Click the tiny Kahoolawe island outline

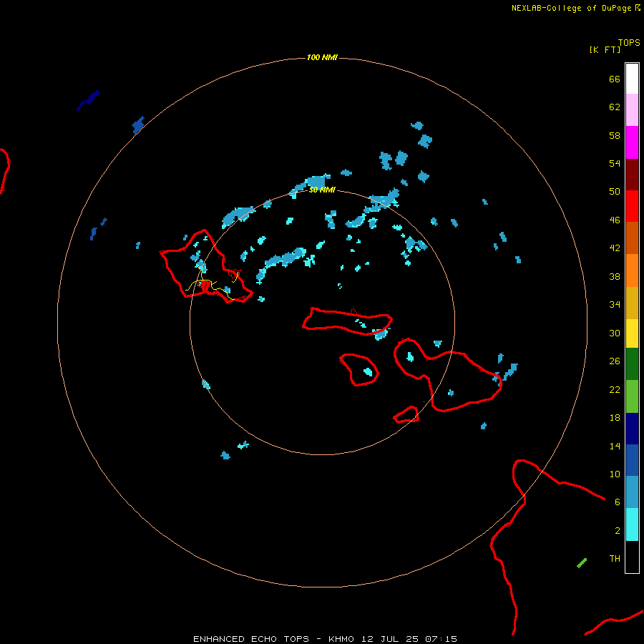click(x=406, y=414)
